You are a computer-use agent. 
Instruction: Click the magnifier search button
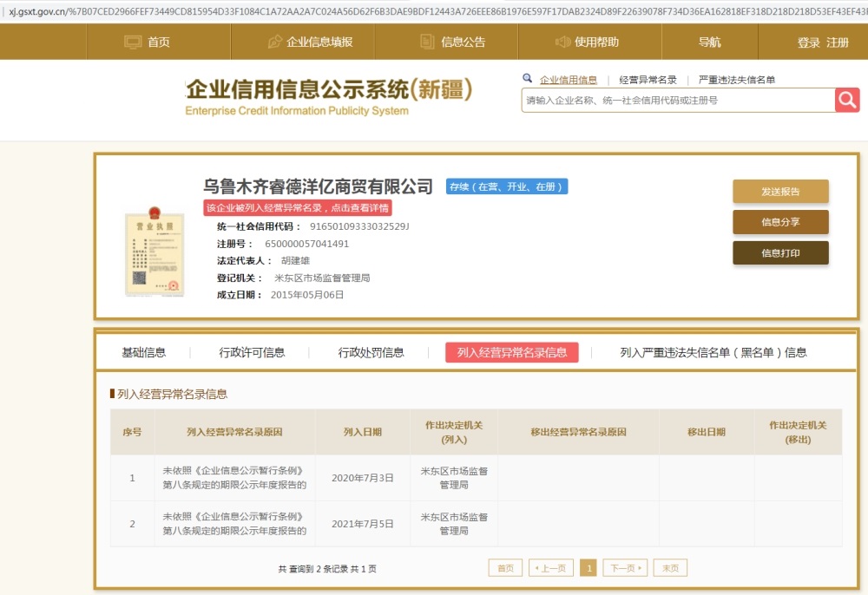coord(847,100)
